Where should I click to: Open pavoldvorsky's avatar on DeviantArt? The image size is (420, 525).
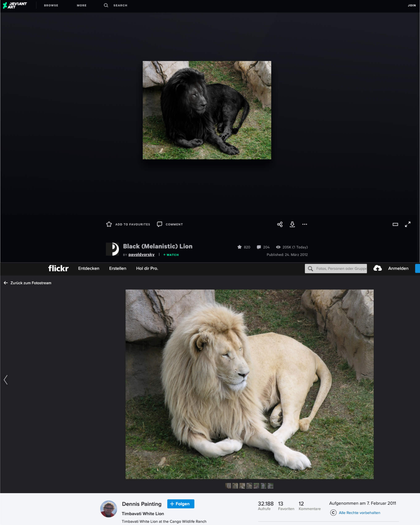tap(112, 249)
